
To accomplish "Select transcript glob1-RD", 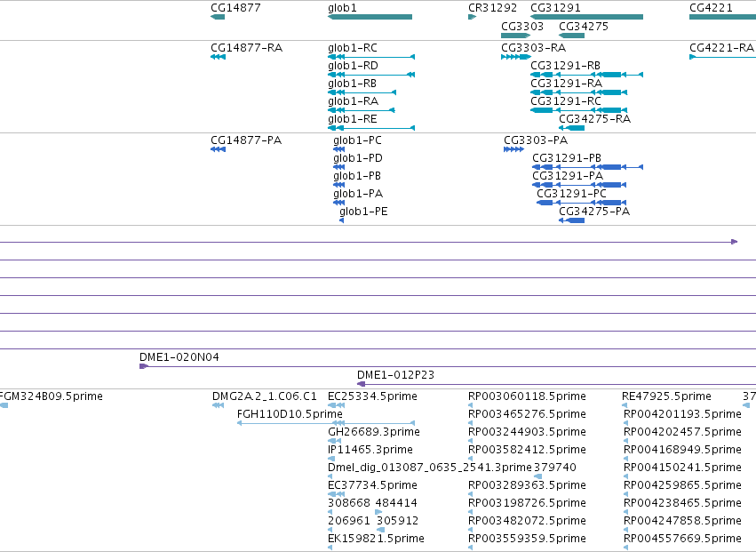I will coord(371,75).
